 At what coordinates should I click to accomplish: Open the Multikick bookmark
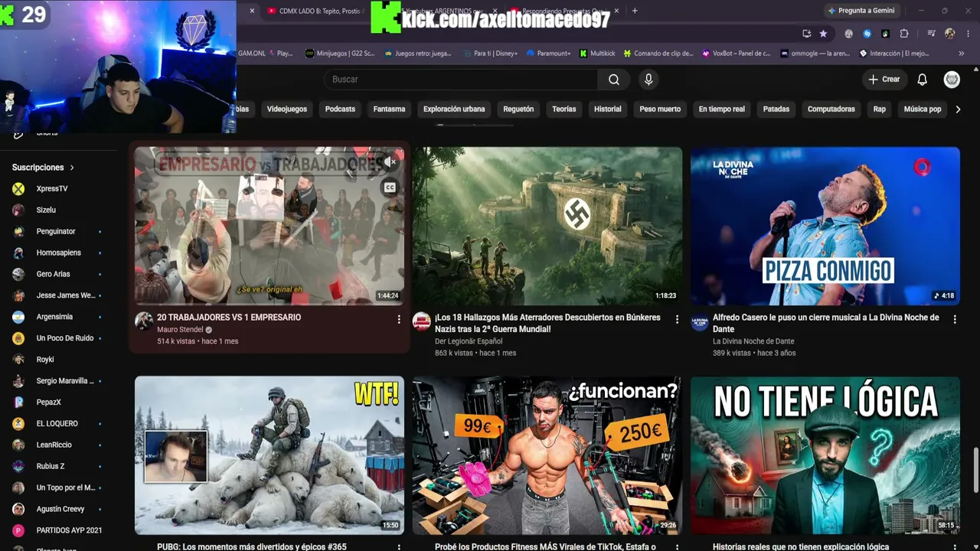(x=598, y=54)
